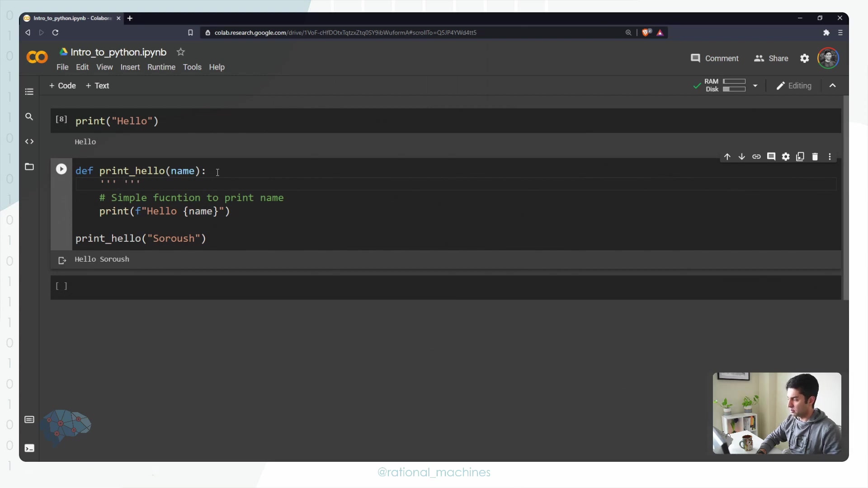The width and height of the screenshot is (868, 488).
Task: Open more cell actions menu
Action: (x=830, y=157)
